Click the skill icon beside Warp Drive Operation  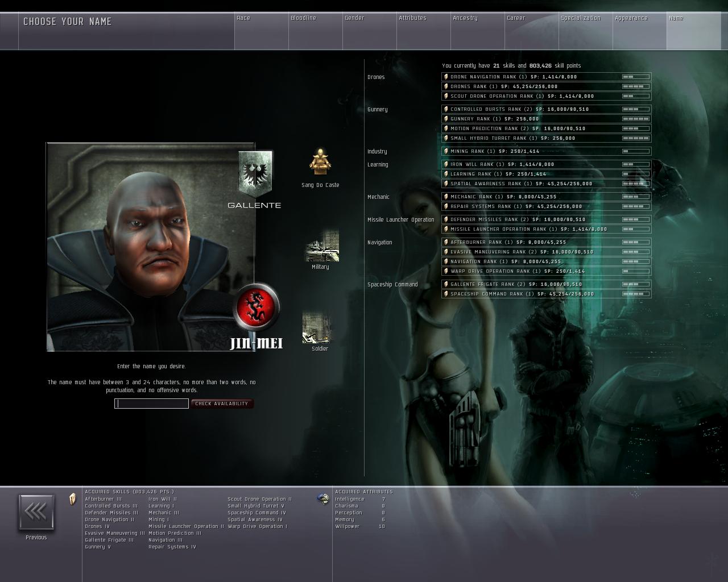(446, 271)
